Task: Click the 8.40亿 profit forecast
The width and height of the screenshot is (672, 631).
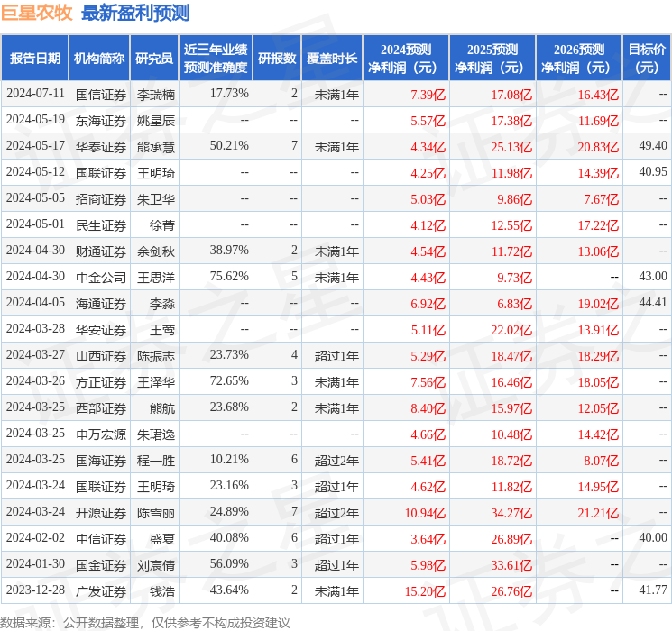Action: [428, 408]
